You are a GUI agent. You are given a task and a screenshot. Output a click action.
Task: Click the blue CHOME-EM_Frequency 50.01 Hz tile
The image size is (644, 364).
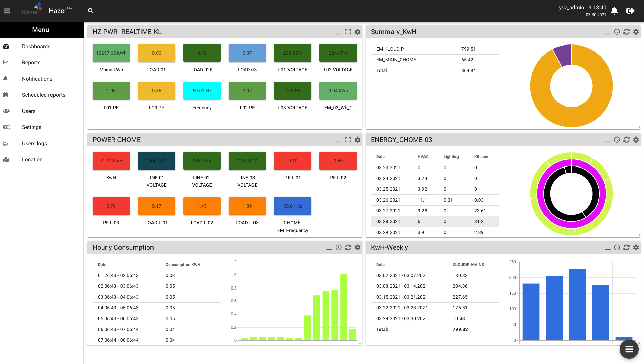[293, 206]
